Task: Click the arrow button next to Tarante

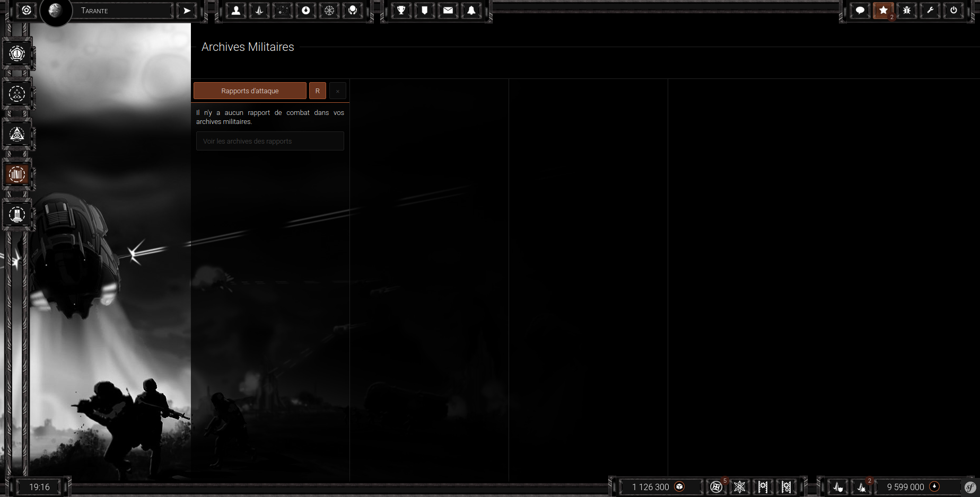Action: [187, 11]
